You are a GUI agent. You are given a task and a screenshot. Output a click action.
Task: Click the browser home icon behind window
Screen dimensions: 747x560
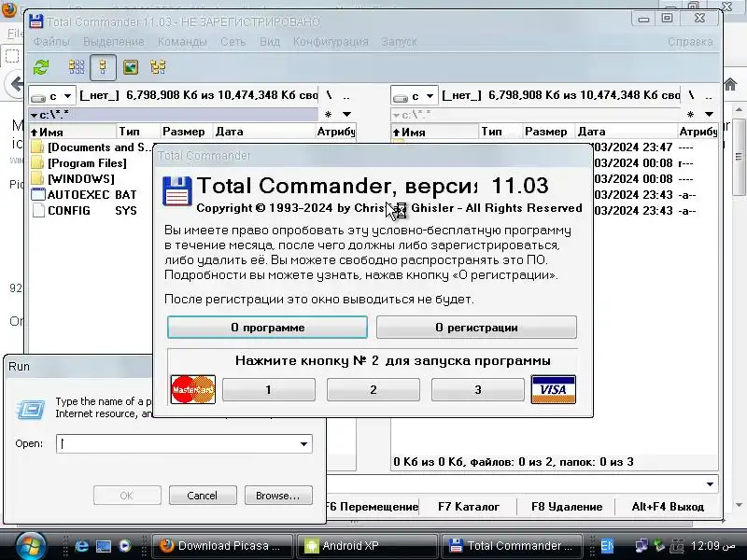[x=730, y=84]
